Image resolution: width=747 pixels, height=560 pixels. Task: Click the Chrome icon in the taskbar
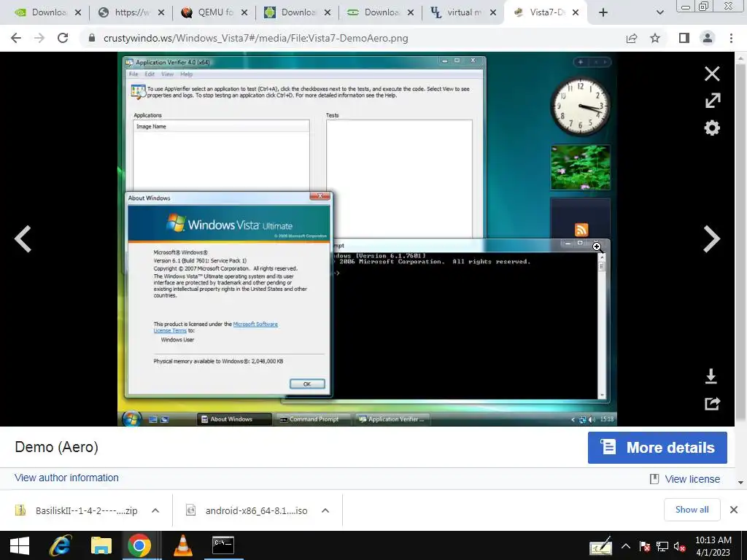click(x=139, y=545)
